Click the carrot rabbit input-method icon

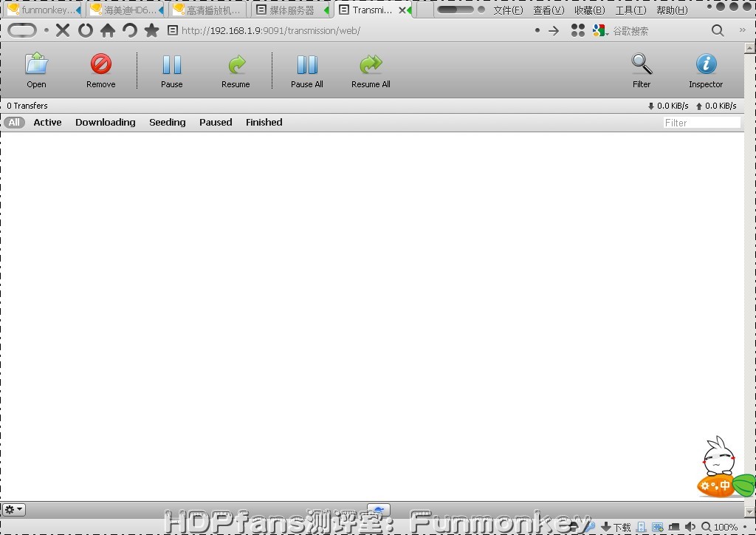(x=725, y=467)
